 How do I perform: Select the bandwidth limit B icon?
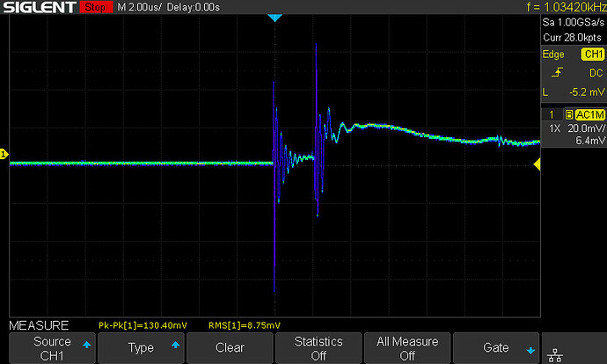point(568,115)
